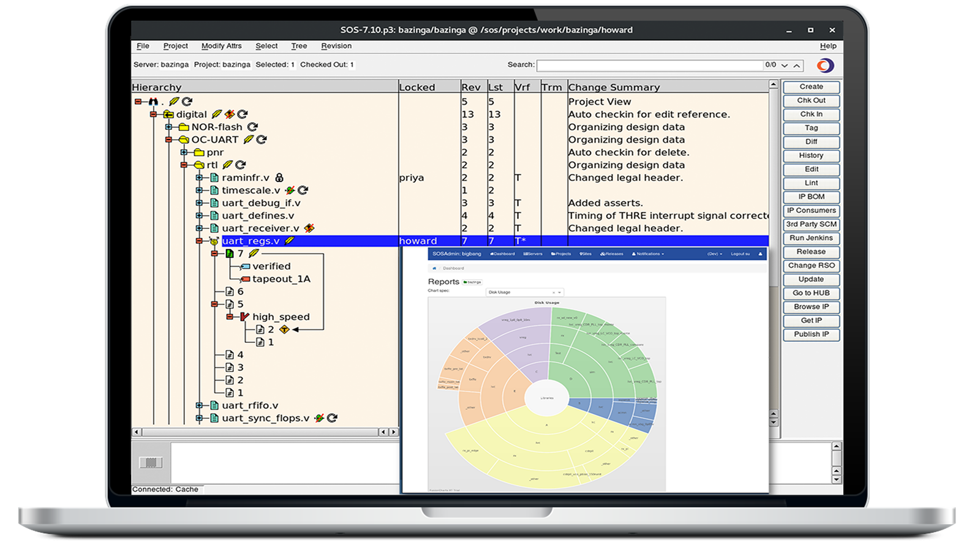Open the Modify Attrs menu
980x551 pixels.
(x=222, y=46)
